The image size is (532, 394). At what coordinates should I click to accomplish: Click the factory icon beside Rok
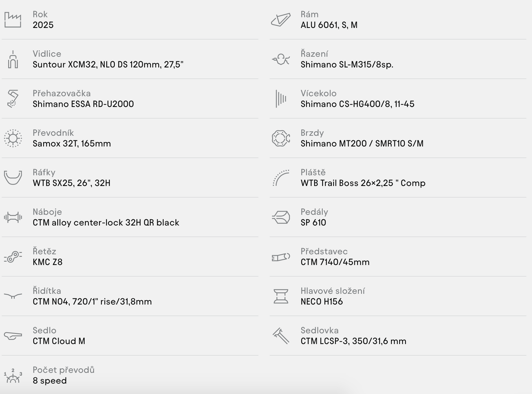13,20
